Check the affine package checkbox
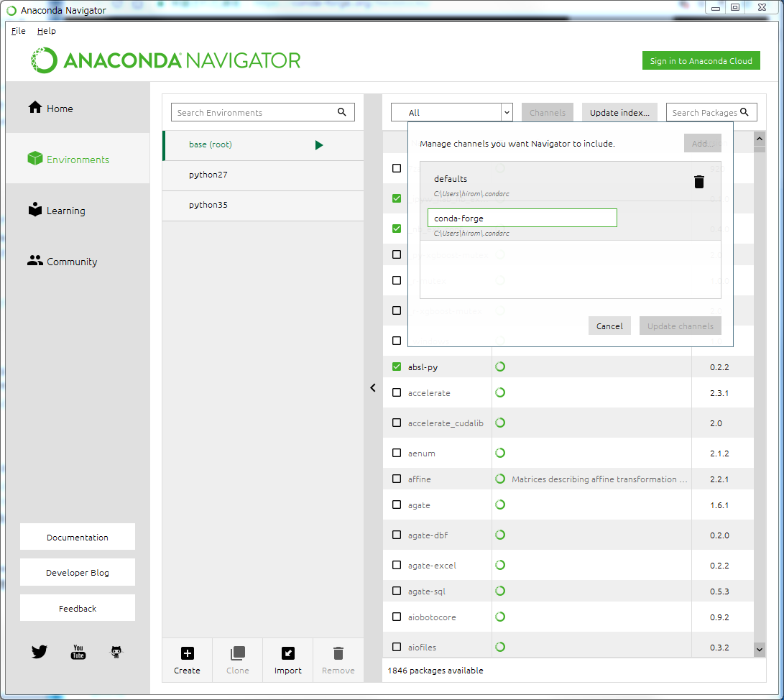Viewport: 784px width, 700px height. tap(397, 479)
